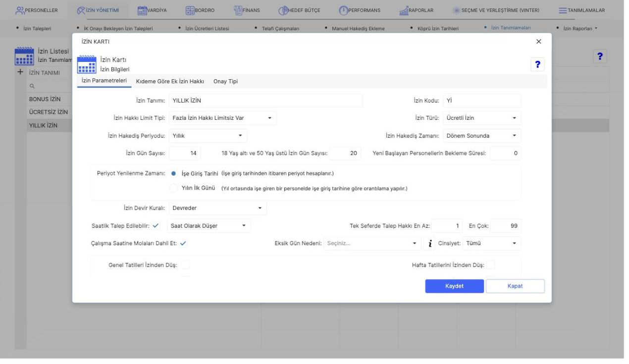Image resolution: width=629 pixels, height=364 pixels.
Task: Select the İşe Giriş Tarihi radio option
Action: point(173,173)
